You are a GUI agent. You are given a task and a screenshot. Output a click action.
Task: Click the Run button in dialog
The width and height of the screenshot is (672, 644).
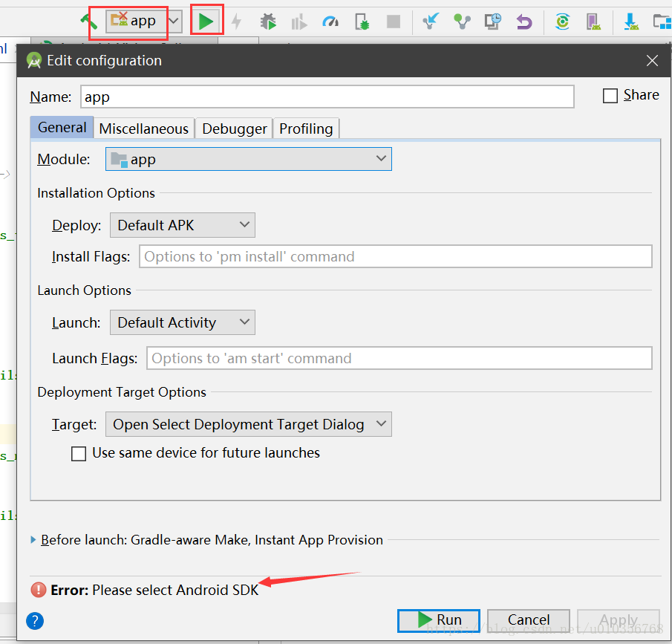point(439,620)
